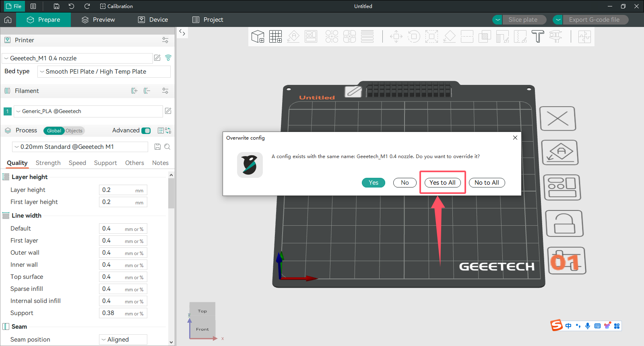Click the filament 1 color swatch
The height and width of the screenshot is (346, 644).
tap(8, 111)
